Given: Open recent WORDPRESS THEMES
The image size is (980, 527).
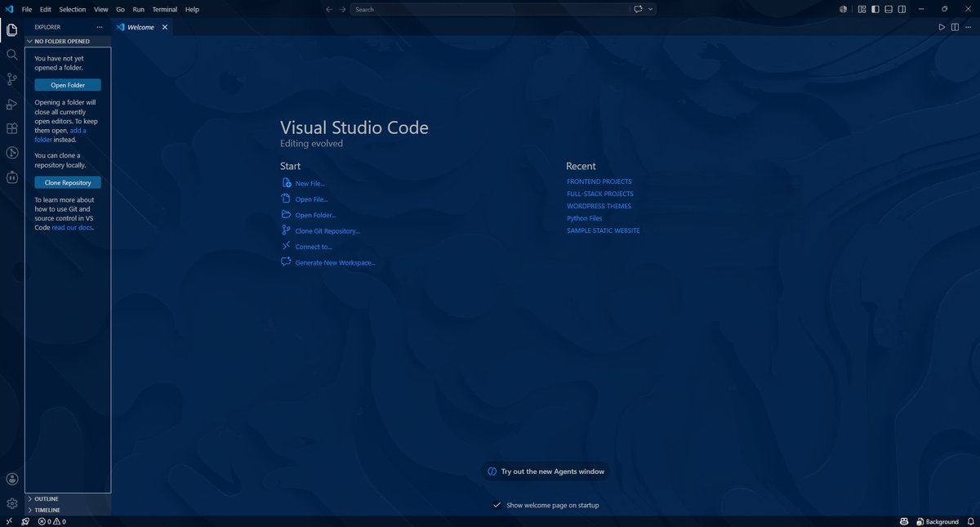Looking at the screenshot, I should click(599, 206).
